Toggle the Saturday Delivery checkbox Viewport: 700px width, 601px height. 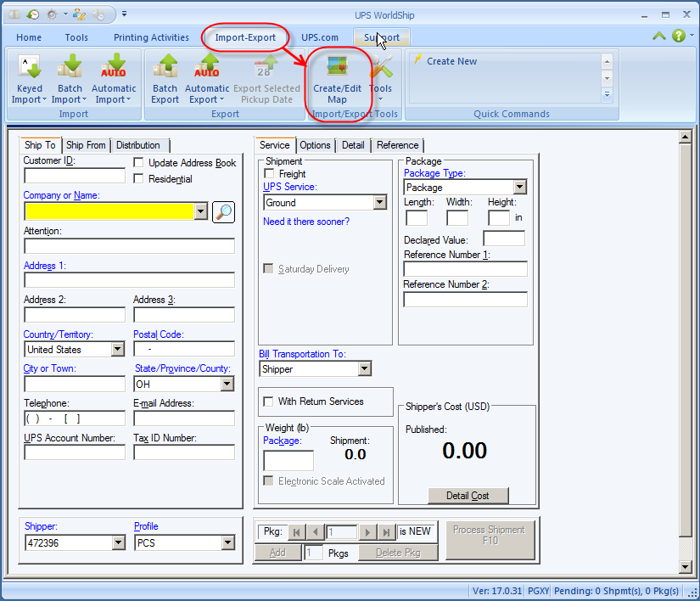point(268,268)
